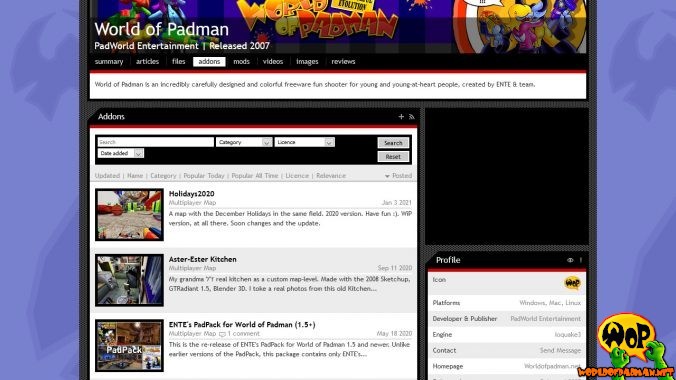Screen dimensions: 676x380
Task: Open the Addons RSS feed icon
Action: click(412, 116)
